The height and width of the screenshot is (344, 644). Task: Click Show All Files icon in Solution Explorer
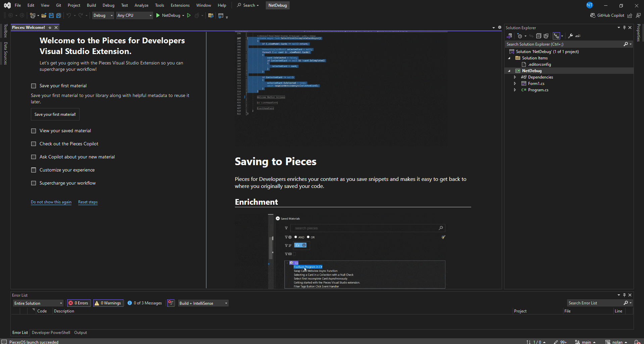[546, 36]
